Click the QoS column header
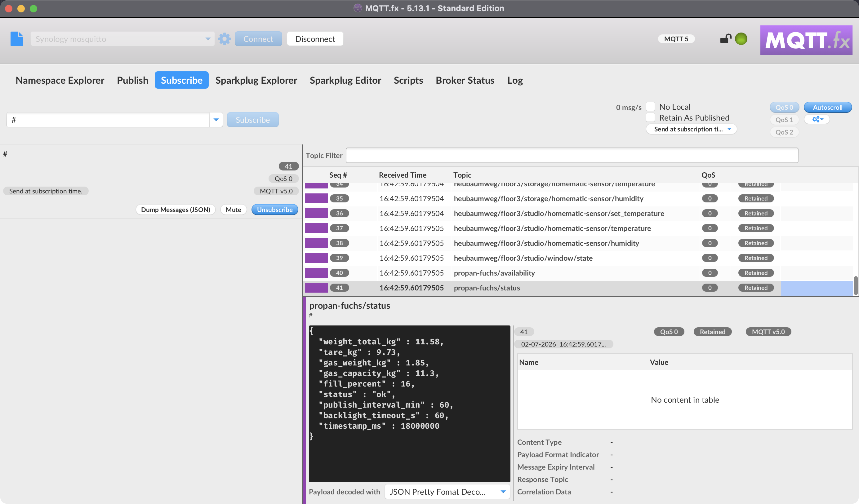Viewport: 859px width, 504px height. pos(708,175)
